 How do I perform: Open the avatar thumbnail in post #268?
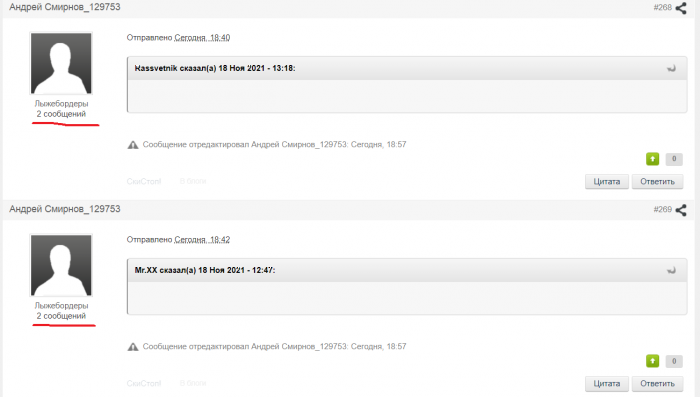[61, 63]
